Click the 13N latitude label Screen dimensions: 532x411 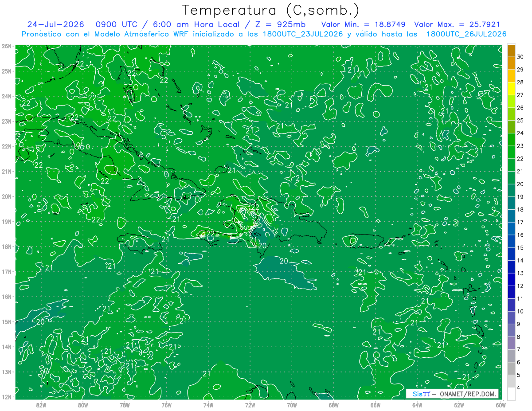(x=7, y=372)
